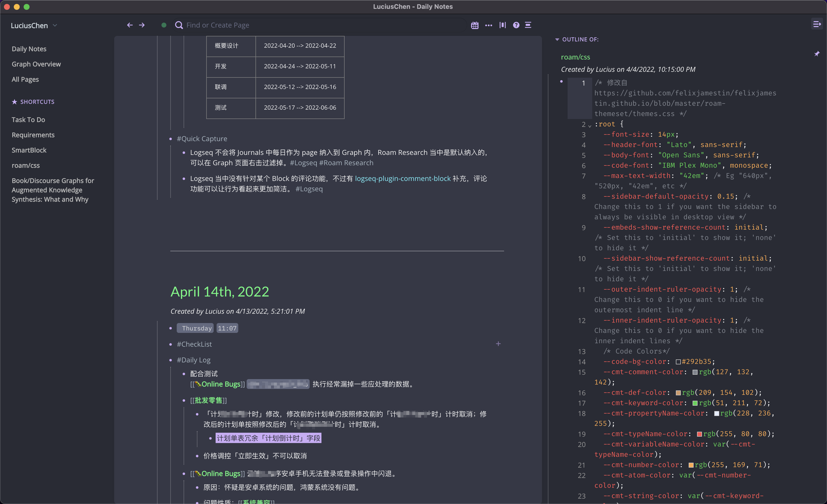The width and height of the screenshot is (827, 504).
Task: Collapse the OUTLINE OF section triangle
Action: (557, 40)
